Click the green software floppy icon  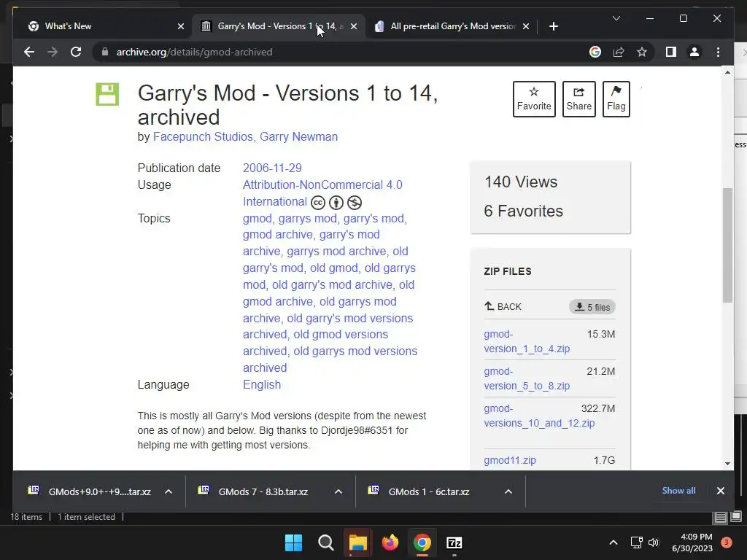107,94
